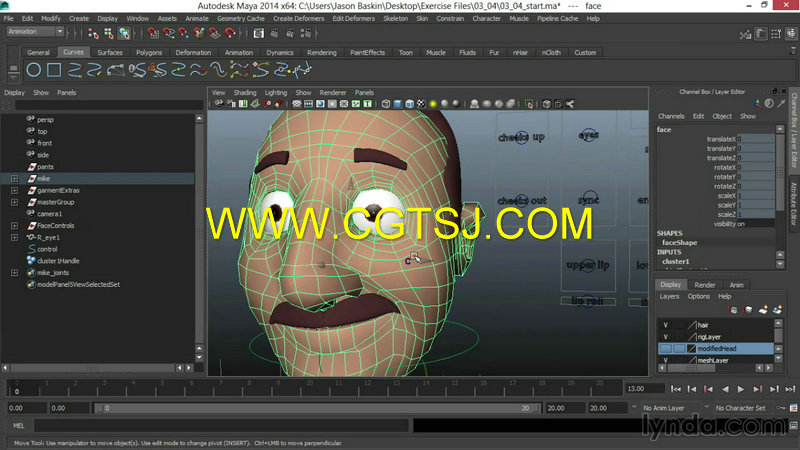The width and height of the screenshot is (800, 450).
Task: Open Render Settings icon in status line
Action: pos(306,34)
